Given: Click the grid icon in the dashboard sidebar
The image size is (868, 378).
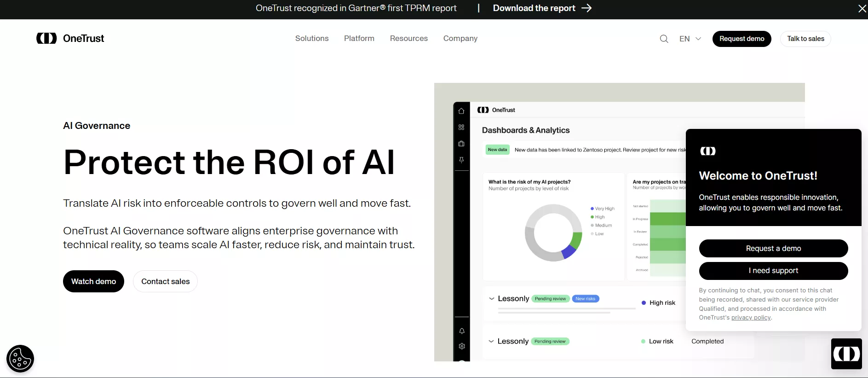Looking at the screenshot, I should coord(461,127).
